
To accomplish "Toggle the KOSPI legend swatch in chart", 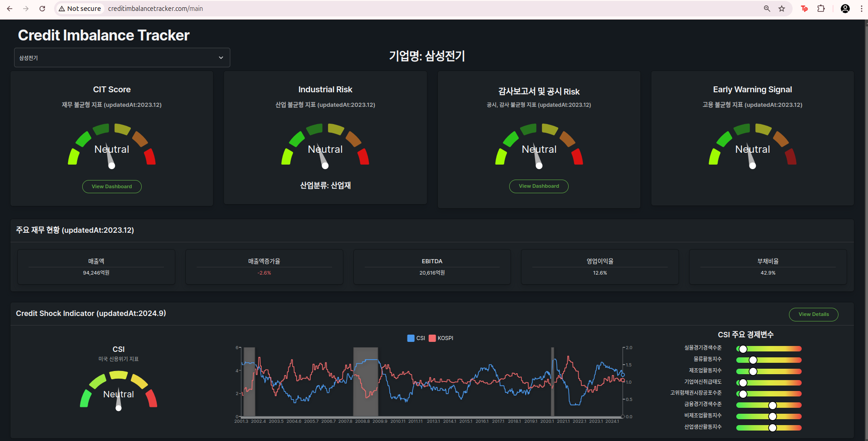I will click(x=432, y=338).
